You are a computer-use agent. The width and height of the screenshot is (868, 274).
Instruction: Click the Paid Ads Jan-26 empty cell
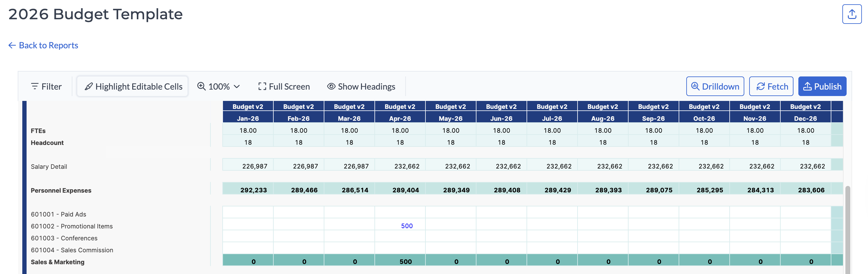(248, 214)
